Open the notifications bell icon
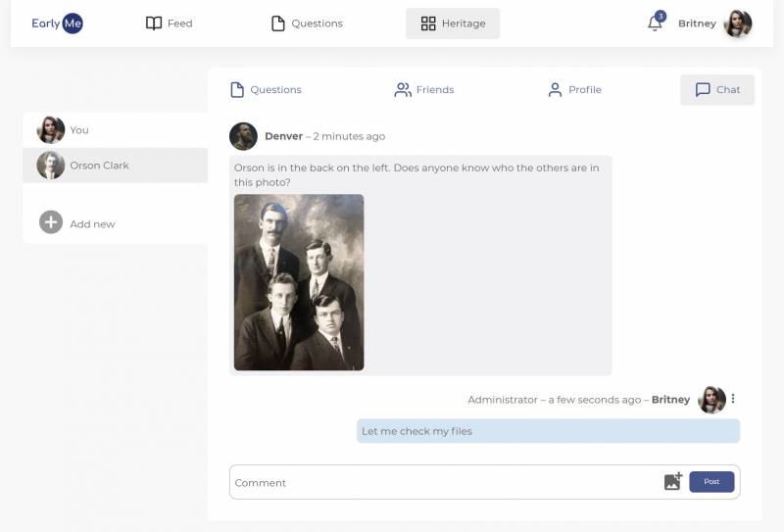 [656, 23]
